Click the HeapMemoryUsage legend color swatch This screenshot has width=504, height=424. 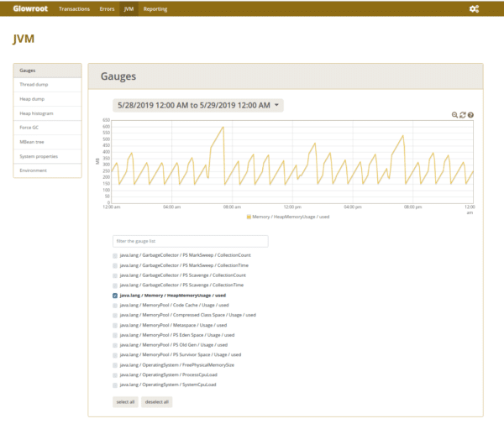click(x=249, y=217)
